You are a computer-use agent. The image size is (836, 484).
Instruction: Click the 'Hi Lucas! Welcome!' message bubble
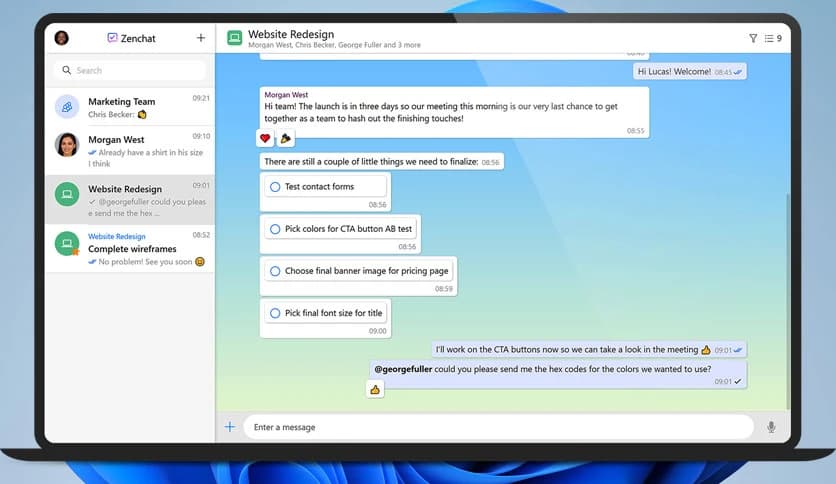[x=690, y=71]
